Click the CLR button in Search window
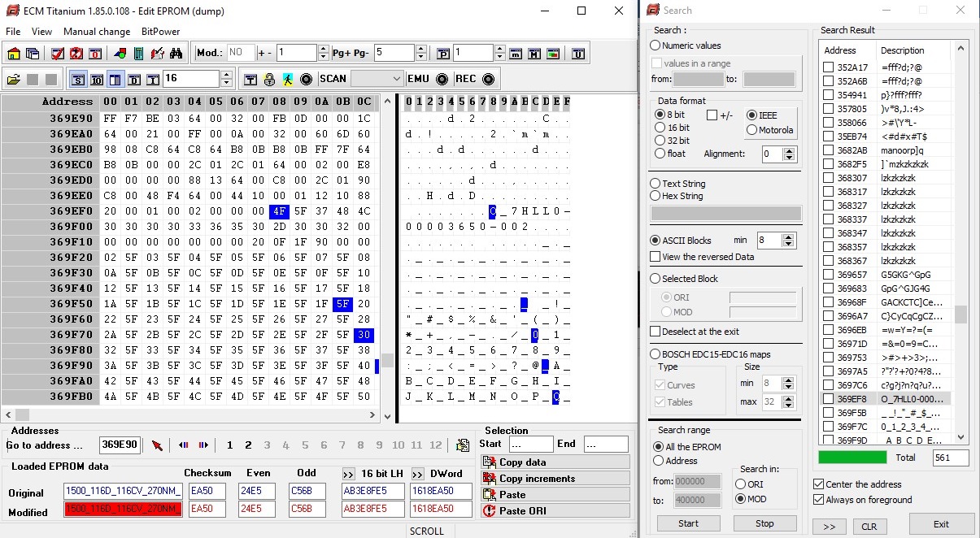 tap(869, 526)
